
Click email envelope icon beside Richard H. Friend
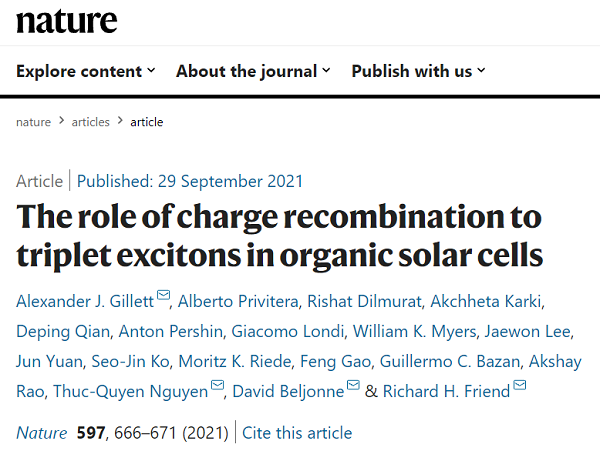pos(519,385)
